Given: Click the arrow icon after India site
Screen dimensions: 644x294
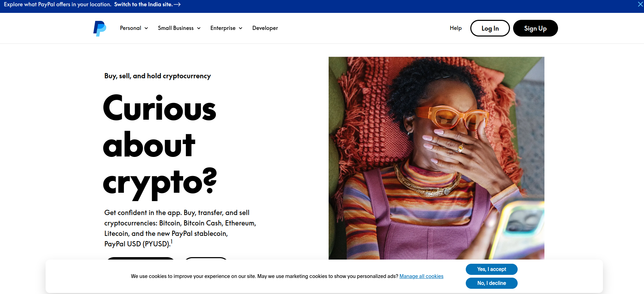Looking at the screenshot, I should 177,5.
